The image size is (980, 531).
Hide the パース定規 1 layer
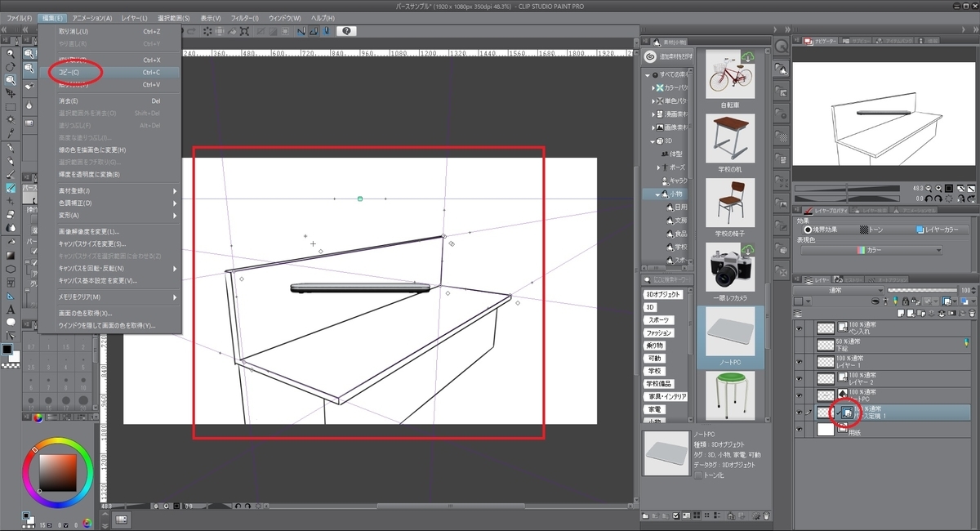pos(799,413)
